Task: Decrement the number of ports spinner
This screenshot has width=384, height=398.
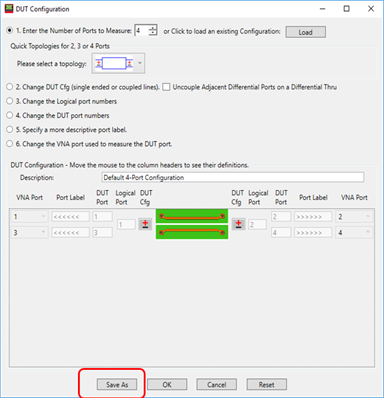Action: tap(153, 33)
